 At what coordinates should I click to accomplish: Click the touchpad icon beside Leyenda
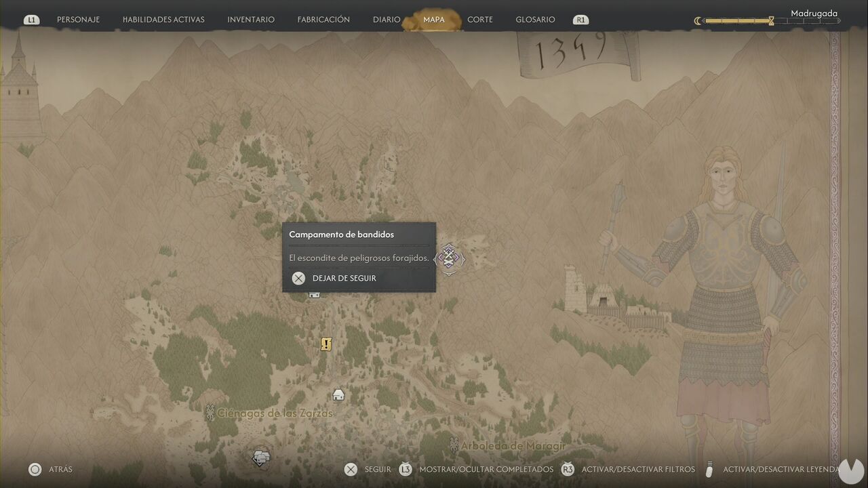click(x=709, y=469)
